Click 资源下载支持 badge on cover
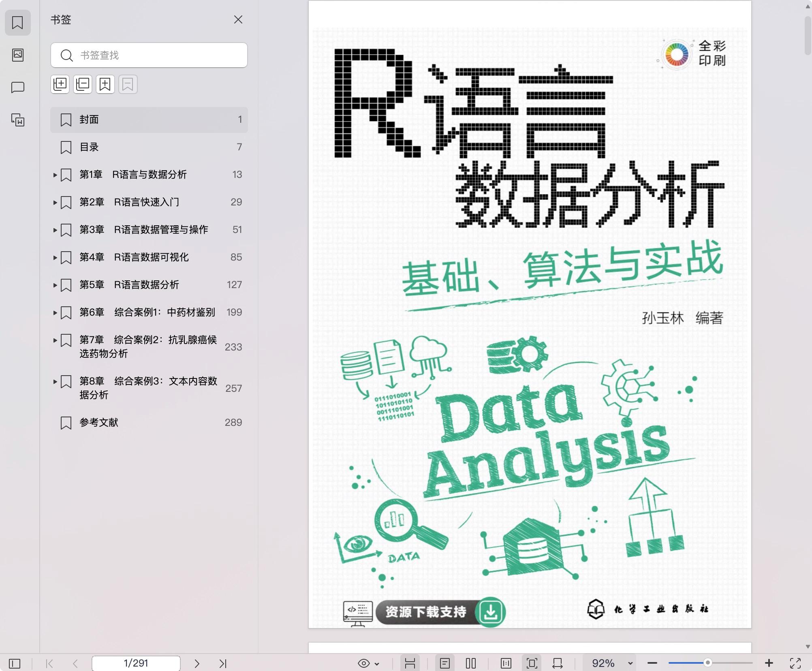The image size is (812, 671). point(441,612)
